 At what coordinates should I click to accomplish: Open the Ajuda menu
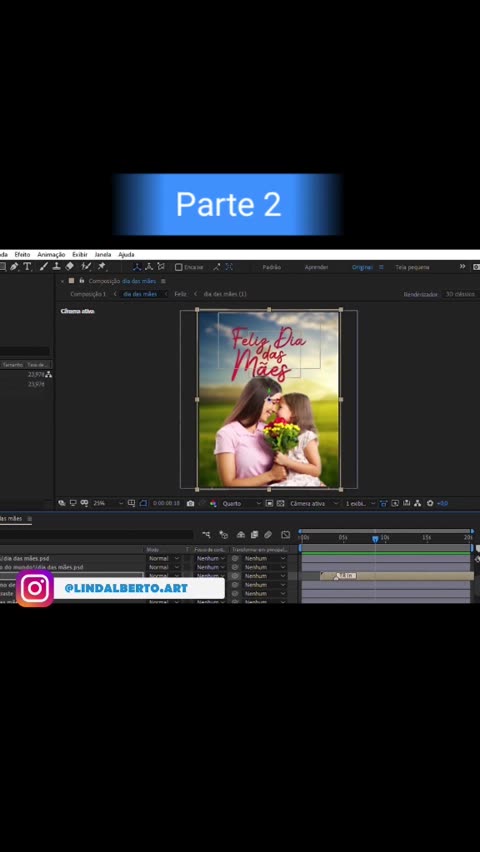click(126, 254)
